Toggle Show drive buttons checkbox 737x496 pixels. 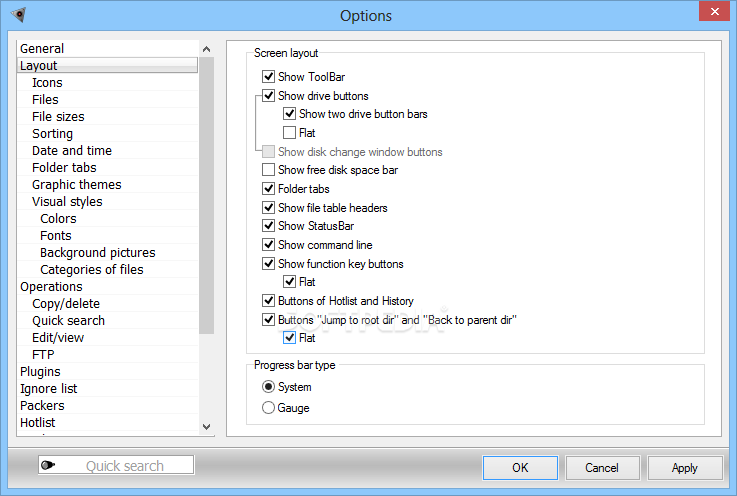[268, 95]
